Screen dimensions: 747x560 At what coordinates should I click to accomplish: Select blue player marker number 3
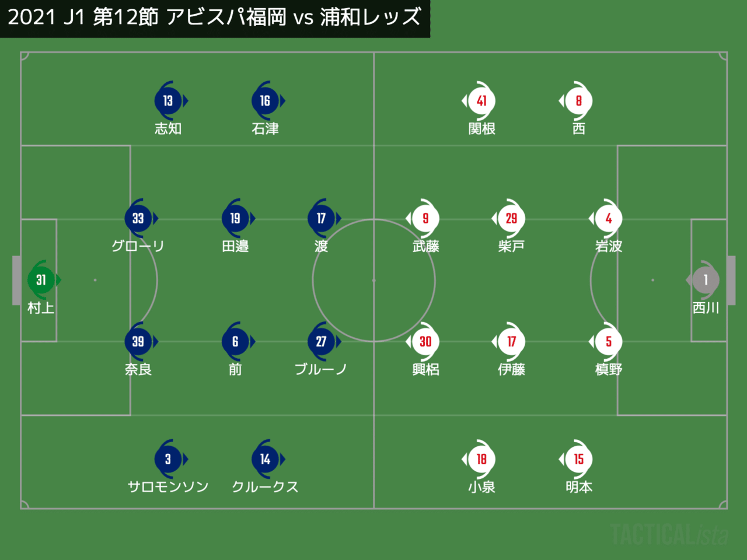point(168,460)
